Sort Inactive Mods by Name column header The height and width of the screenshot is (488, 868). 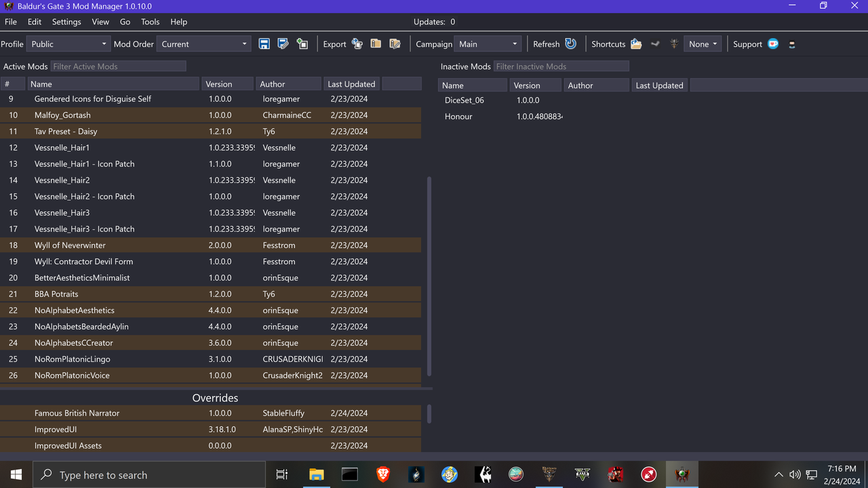tap(473, 85)
